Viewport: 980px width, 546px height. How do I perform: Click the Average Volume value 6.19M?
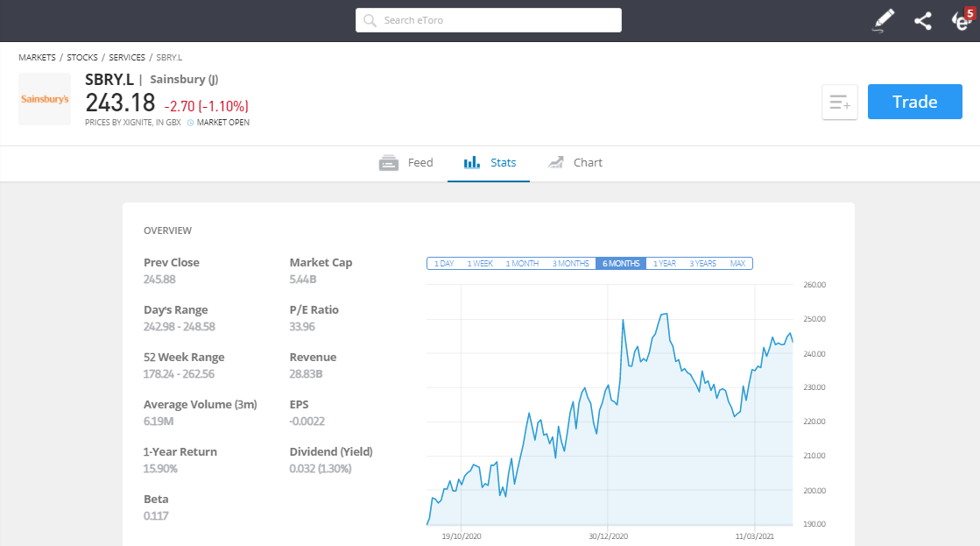click(159, 422)
